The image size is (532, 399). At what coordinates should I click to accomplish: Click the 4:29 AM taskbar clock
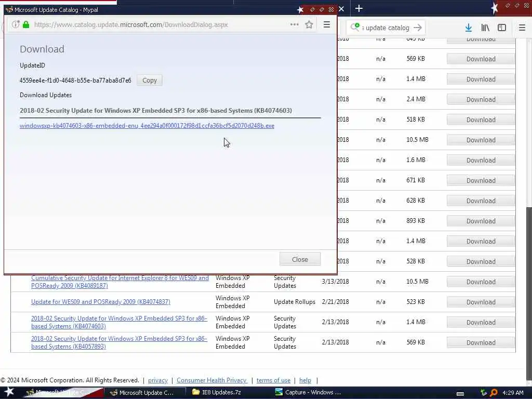[513, 393]
